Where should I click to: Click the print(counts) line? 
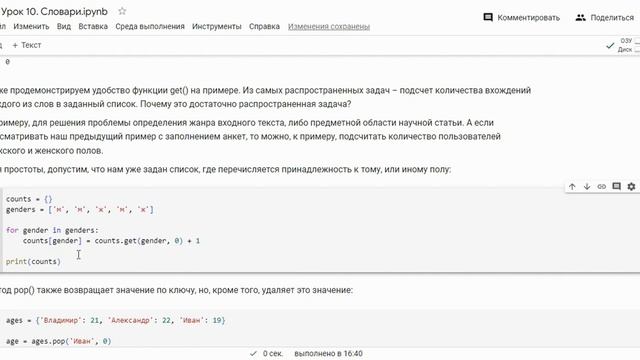tap(33, 262)
